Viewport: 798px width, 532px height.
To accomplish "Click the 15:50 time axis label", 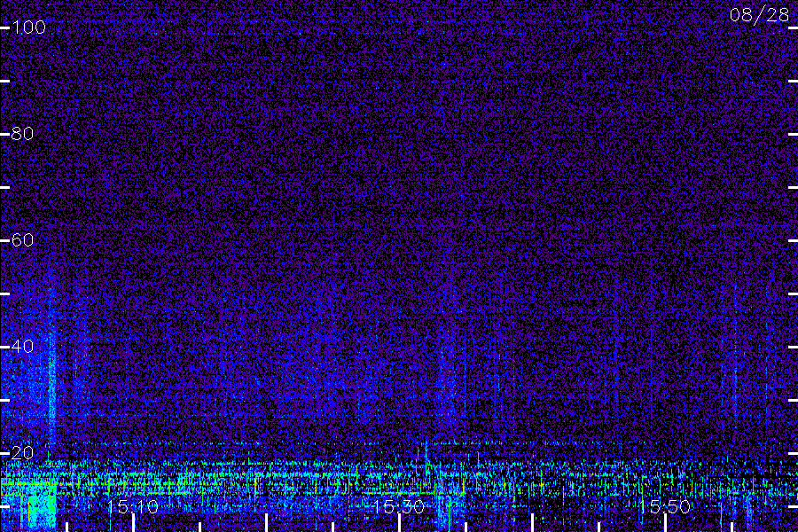I will click(665, 506).
